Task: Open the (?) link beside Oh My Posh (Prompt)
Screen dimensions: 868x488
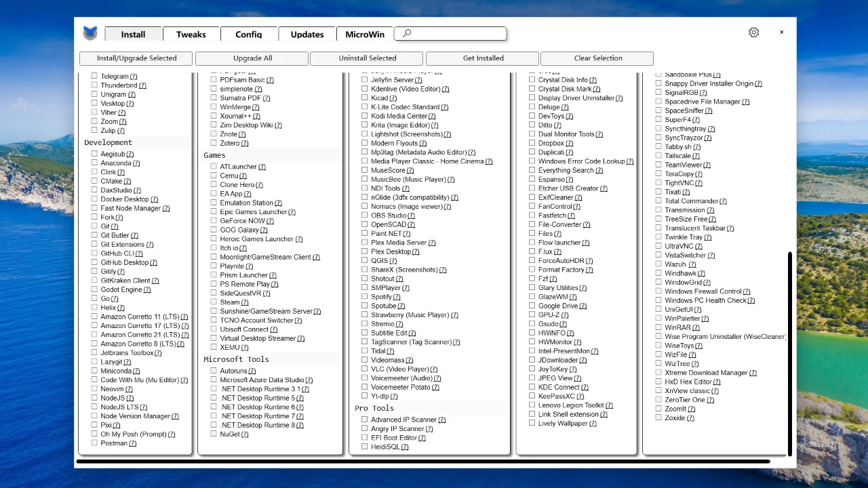Action: pos(172,434)
